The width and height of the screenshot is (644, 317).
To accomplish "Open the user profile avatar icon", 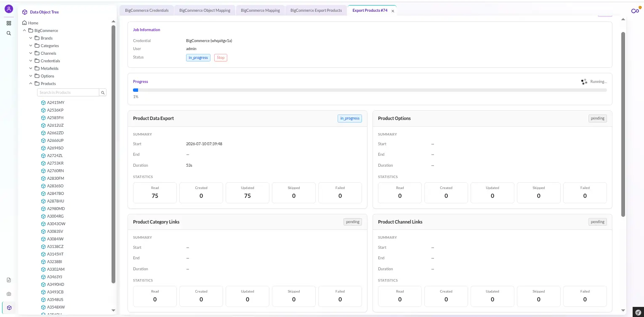I will [x=9, y=9].
